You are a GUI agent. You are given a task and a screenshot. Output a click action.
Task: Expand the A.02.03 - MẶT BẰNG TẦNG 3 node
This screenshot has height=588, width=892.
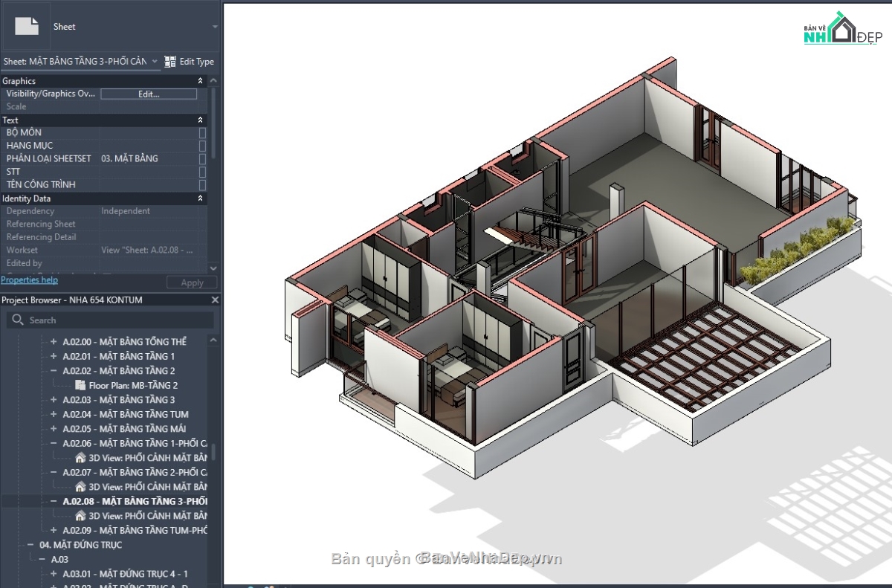click(54, 400)
